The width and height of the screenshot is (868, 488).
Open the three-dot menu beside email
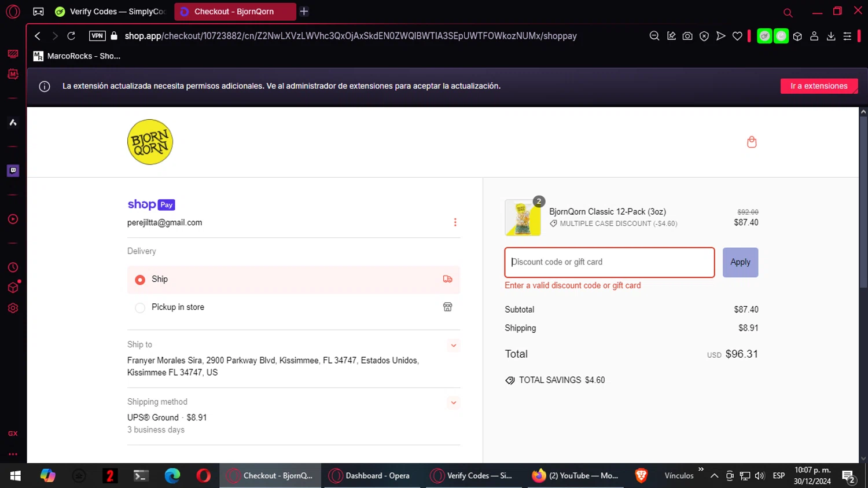tap(455, 222)
